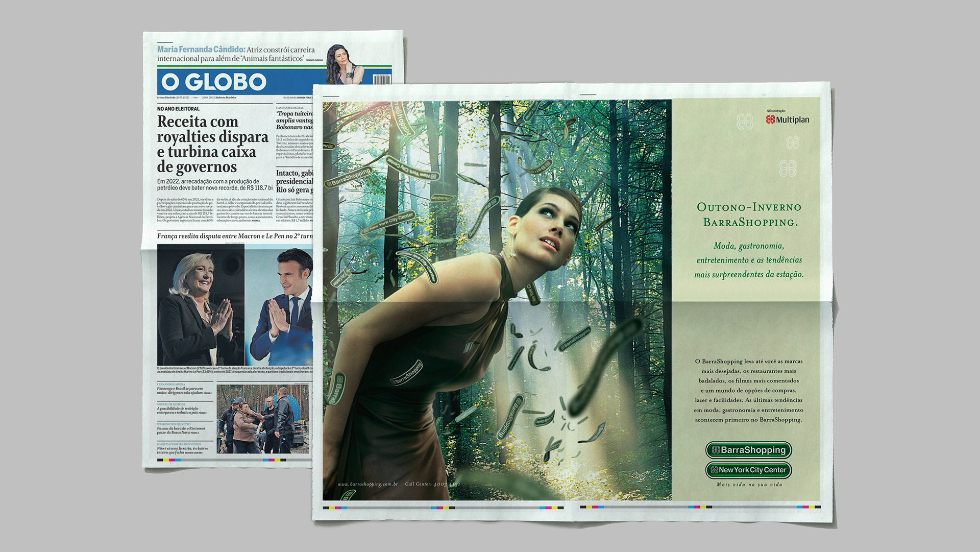Click the 'Mais vida na sua vida' slogan
The width and height of the screenshot is (980, 552).
coord(749,485)
